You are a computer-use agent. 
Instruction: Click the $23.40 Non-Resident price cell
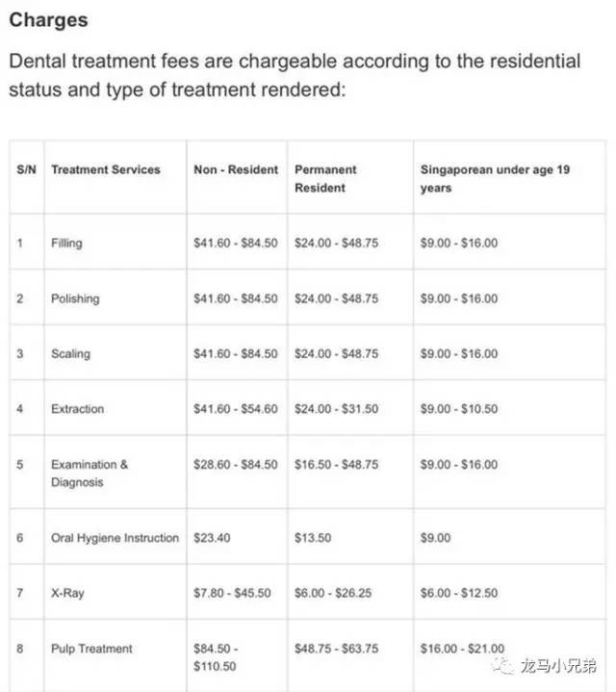point(212,538)
